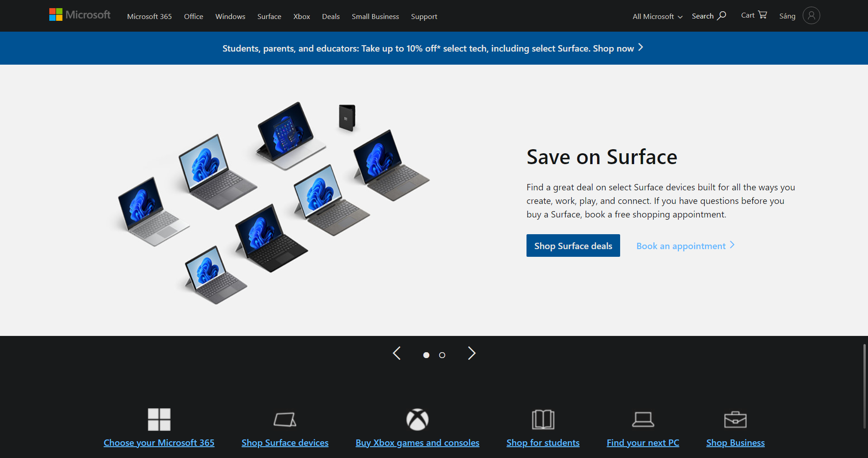Image resolution: width=868 pixels, height=458 pixels.
Task: Open the Deals menu item
Action: (331, 16)
